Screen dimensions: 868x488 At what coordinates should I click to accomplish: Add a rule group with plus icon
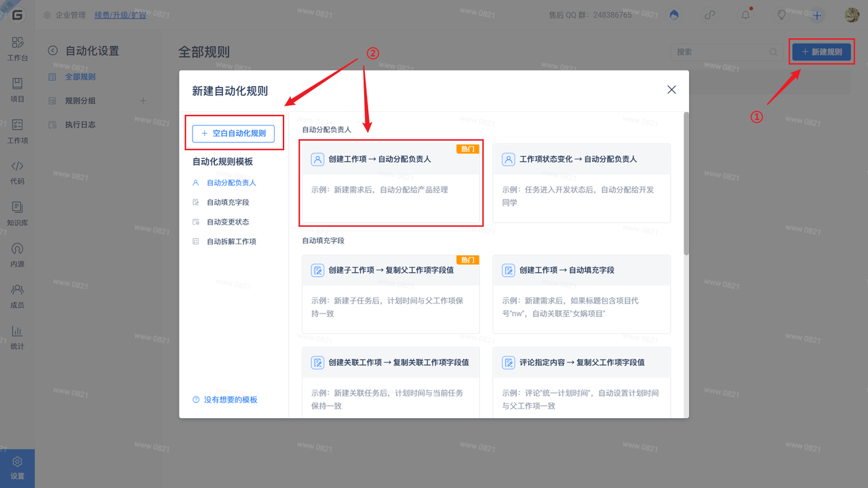click(x=143, y=100)
